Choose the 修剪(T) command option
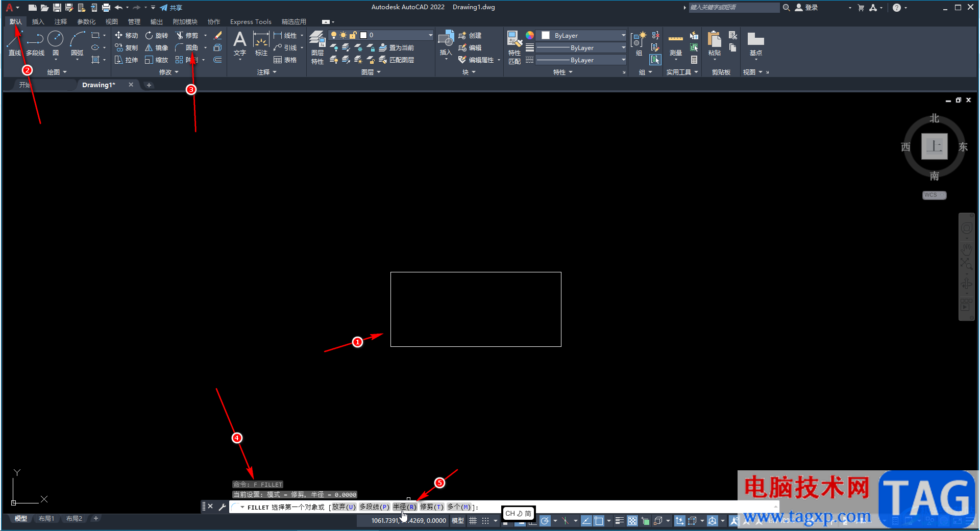 (432, 507)
